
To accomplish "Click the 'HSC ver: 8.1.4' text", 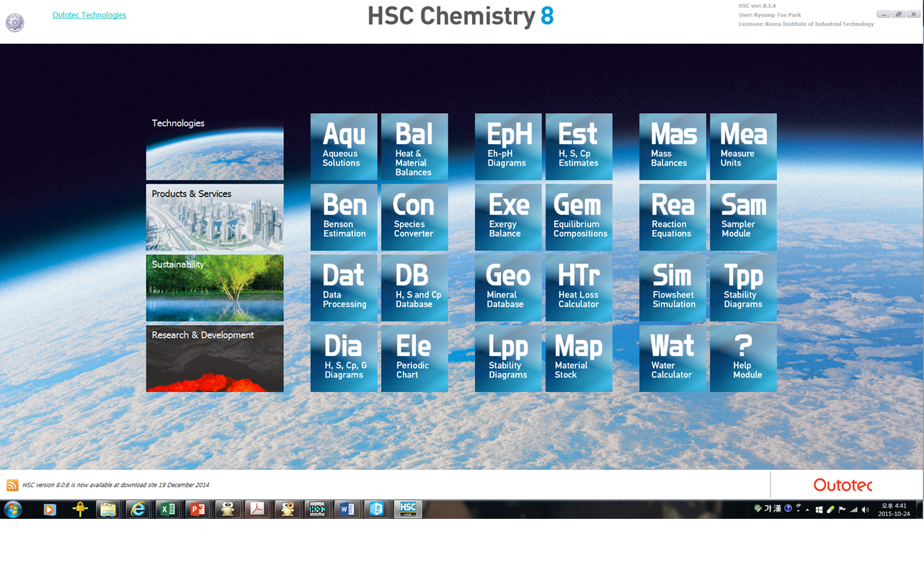I will (x=757, y=6).
